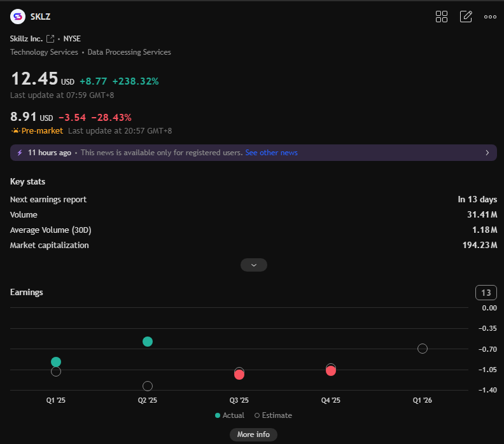Click the 11 hours ago news timestamp
Screen dimensions: 504x444
[50, 153]
